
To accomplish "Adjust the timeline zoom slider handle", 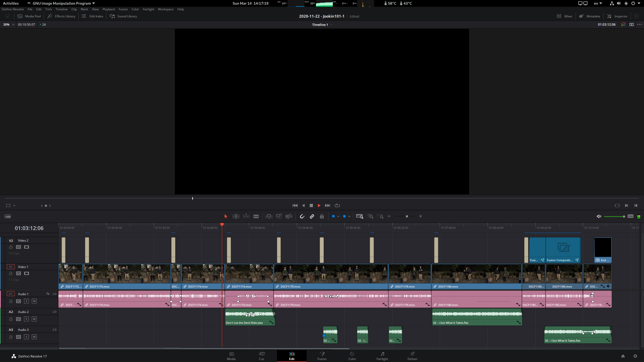I will coord(407,216).
